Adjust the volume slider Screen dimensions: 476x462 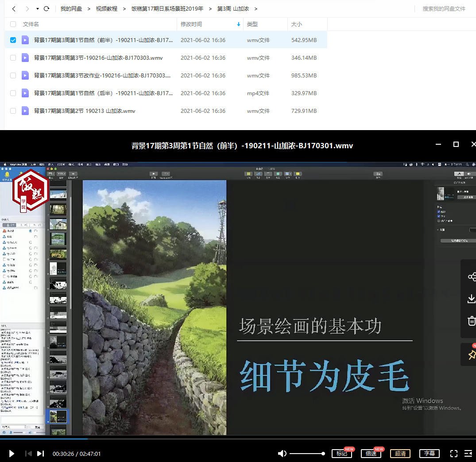point(308,454)
